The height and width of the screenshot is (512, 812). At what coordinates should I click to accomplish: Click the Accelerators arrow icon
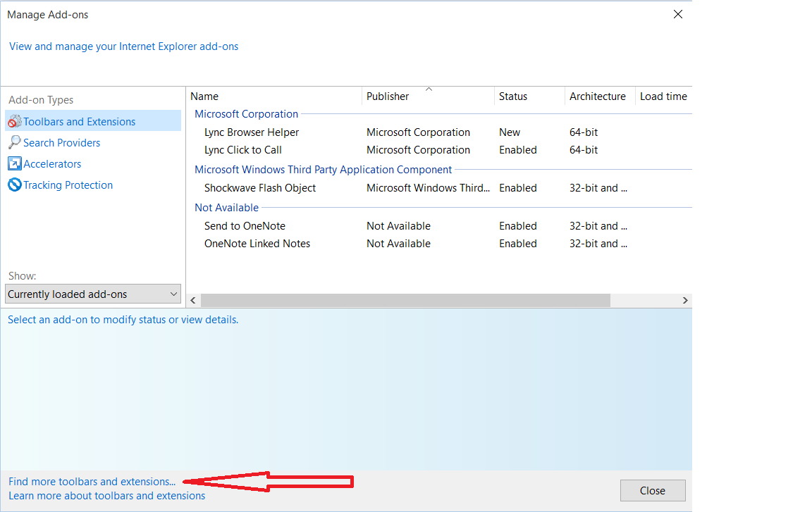(x=15, y=163)
